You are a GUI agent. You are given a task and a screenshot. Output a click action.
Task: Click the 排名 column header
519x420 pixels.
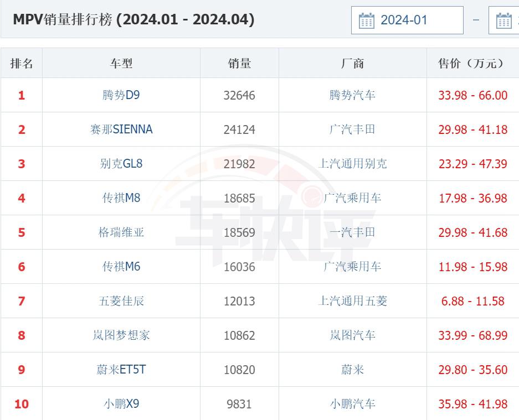tap(22, 64)
